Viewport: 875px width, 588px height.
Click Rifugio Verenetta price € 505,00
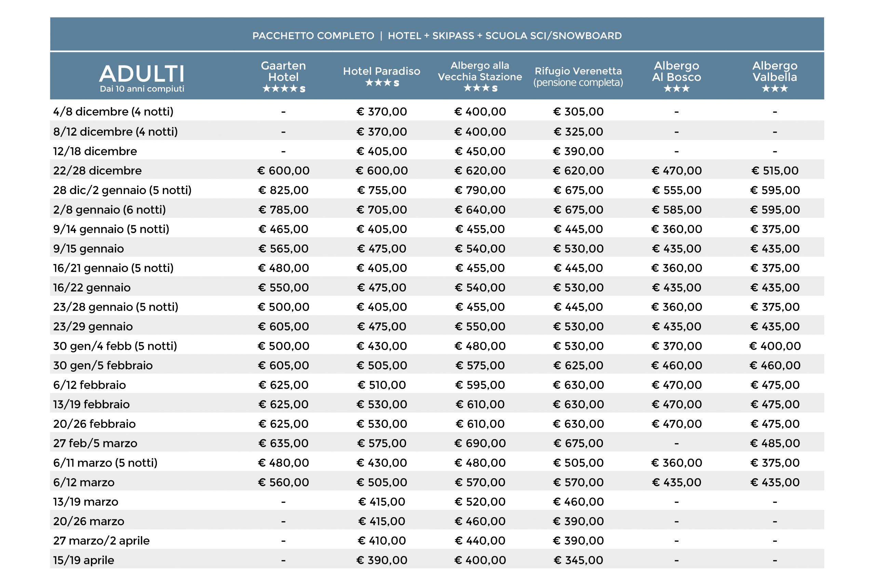click(578, 463)
